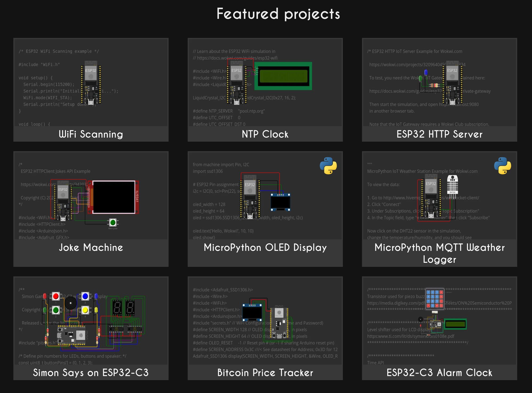This screenshot has height=393, width=532.
Task: Click the red Simon Says game button
Action: [x=56, y=296]
